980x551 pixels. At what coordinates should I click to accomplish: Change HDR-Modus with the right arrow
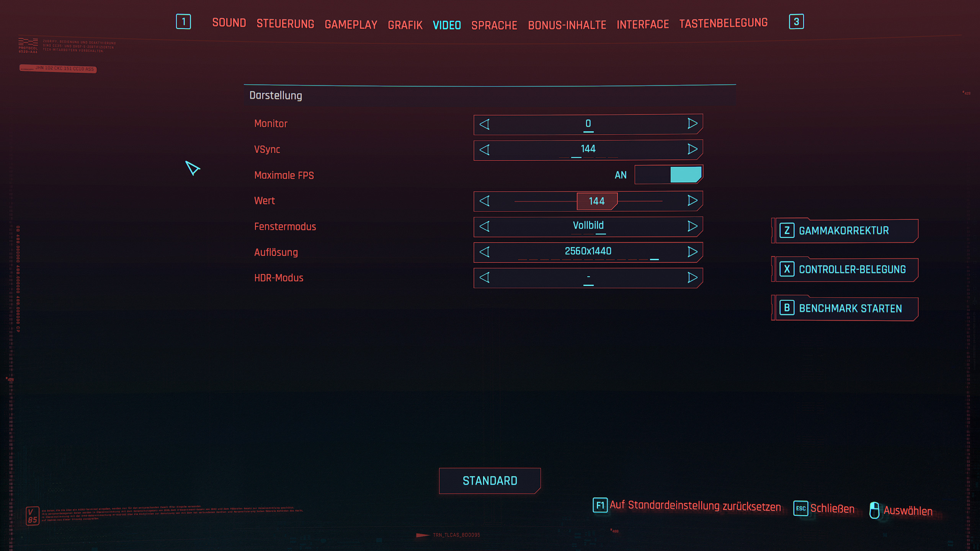(x=692, y=277)
